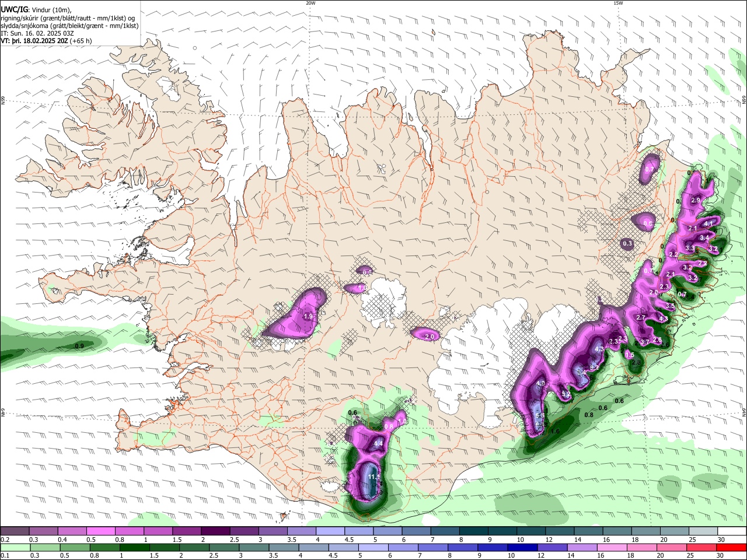747x560 pixels.
Task: Click the '0.1' label in the bottom legend row
Action: (5, 556)
